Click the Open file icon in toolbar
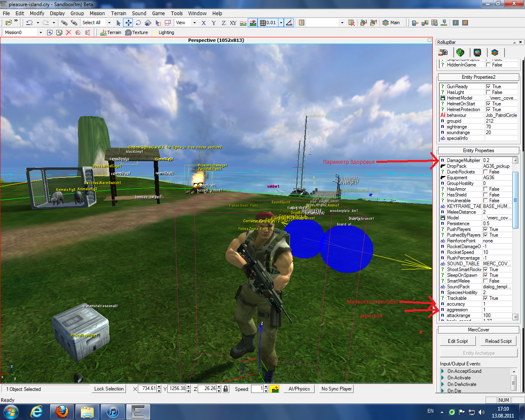Screen dimensions: 525x420 (x=8, y=23)
